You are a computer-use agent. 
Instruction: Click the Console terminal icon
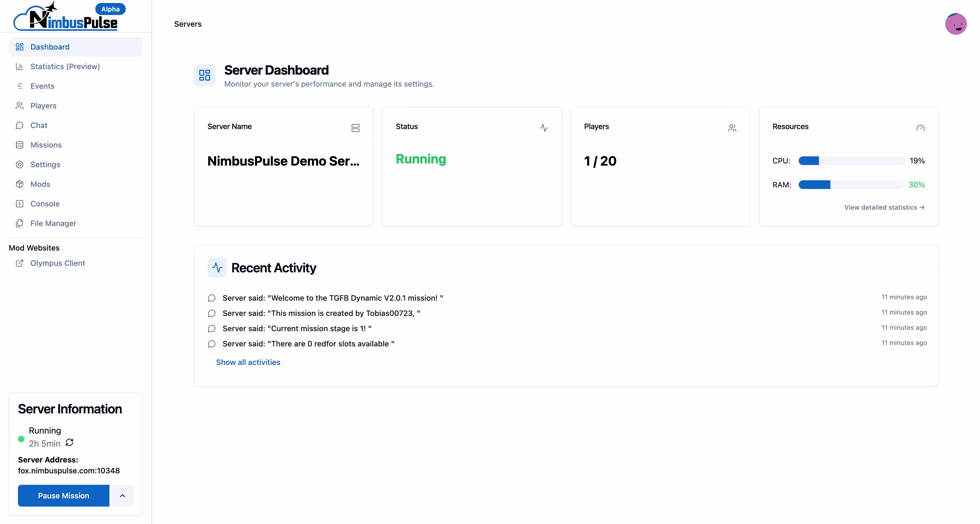19,204
